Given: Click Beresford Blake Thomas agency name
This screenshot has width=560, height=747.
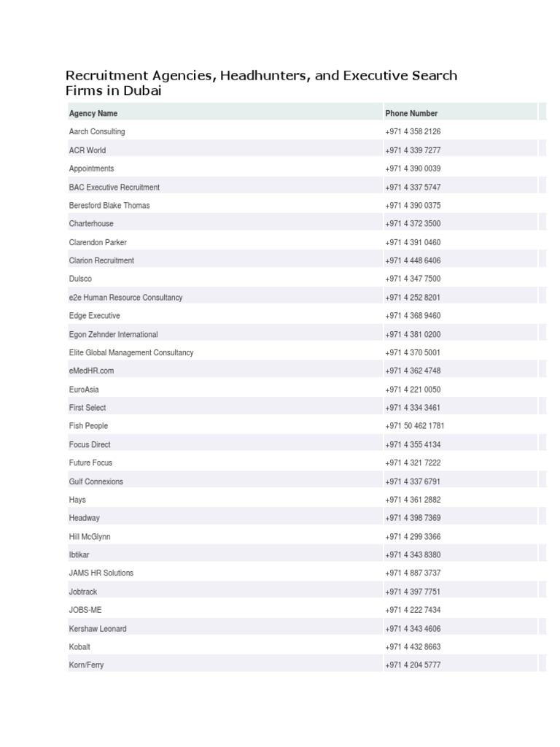Looking at the screenshot, I should pos(109,205).
